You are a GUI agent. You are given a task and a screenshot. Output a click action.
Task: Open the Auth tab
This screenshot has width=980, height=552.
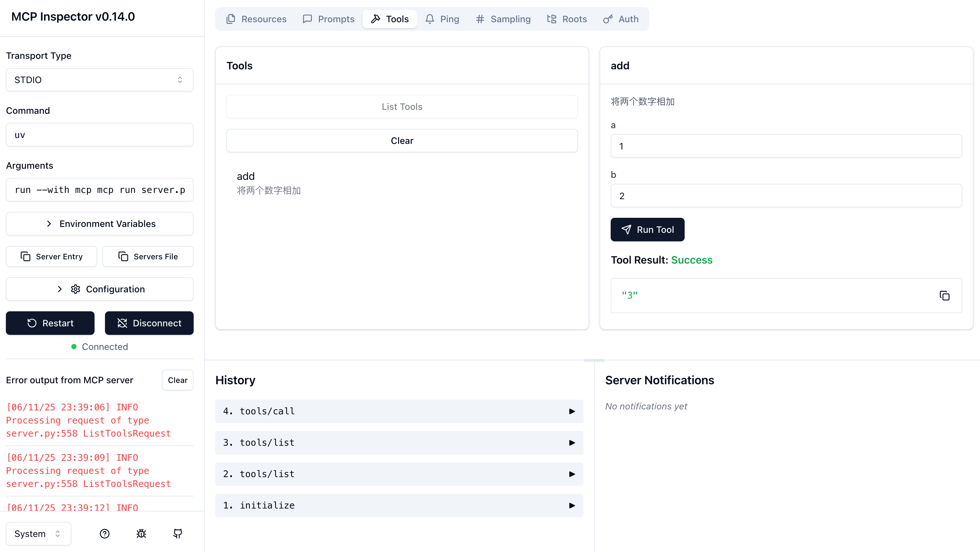[x=621, y=19]
